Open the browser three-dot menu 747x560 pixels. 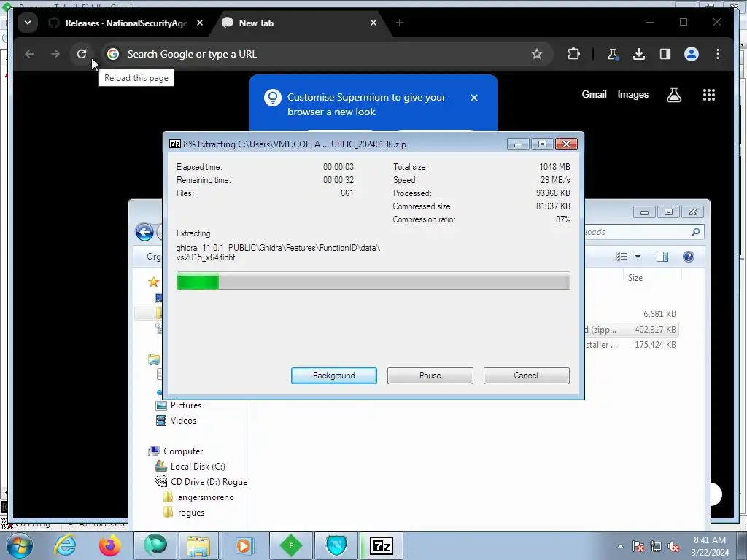(718, 54)
